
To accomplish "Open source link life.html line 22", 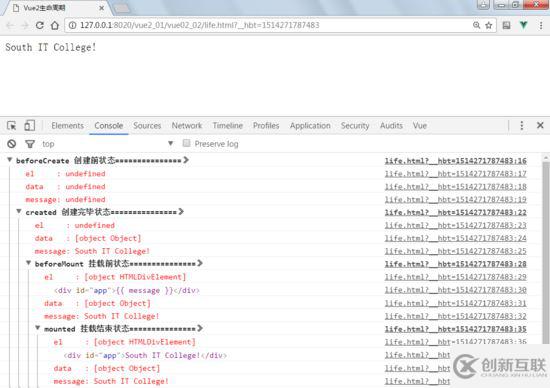I will [x=456, y=212].
